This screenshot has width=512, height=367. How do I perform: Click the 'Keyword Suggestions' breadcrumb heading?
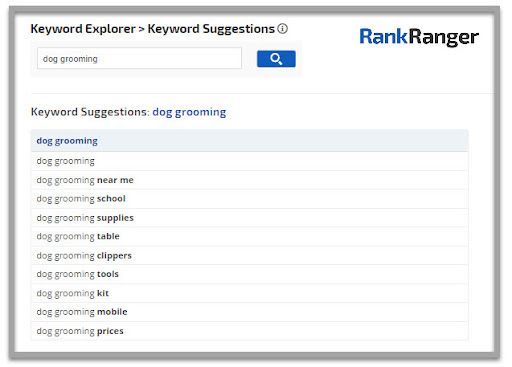pyautogui.click(x=211, y=29)
